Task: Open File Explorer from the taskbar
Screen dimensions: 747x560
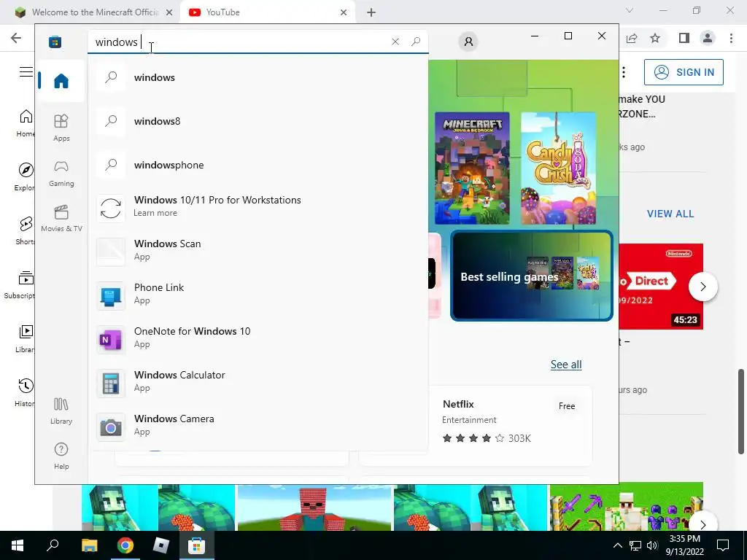Action: pos(89,545)
